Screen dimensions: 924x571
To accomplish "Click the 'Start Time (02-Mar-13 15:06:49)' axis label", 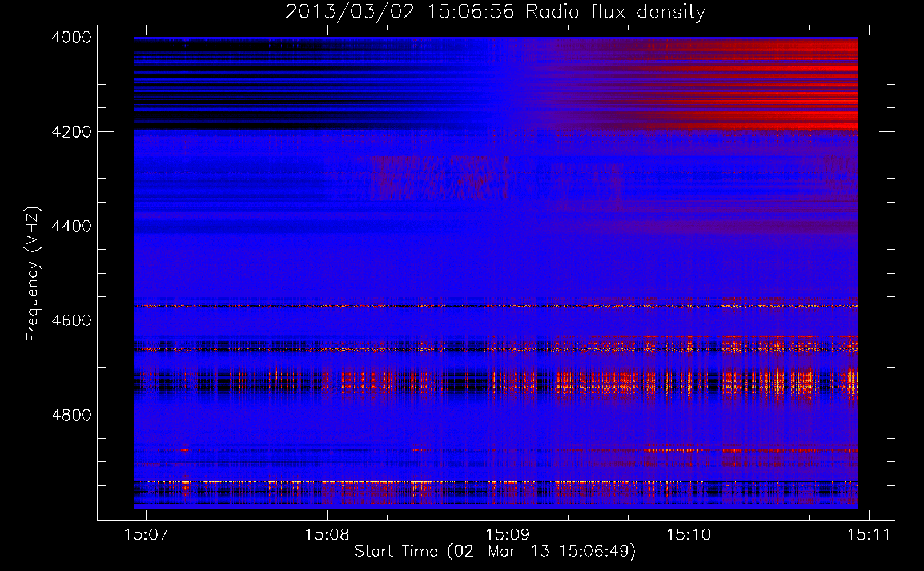I will coord(495,552).
